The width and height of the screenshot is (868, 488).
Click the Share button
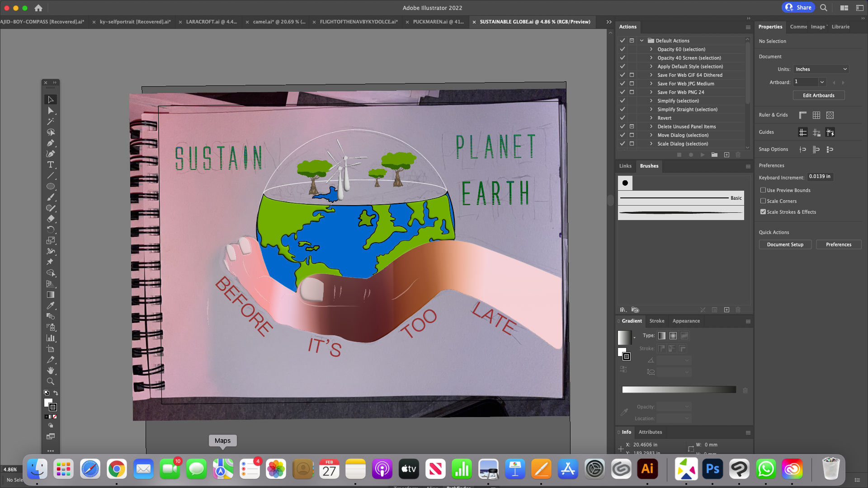798,7
